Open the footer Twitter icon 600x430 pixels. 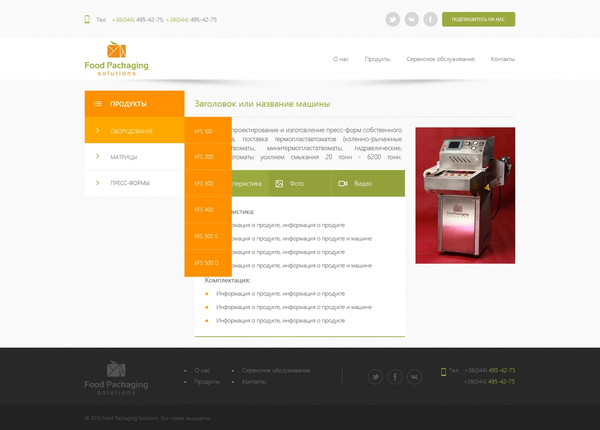(375, 377)
